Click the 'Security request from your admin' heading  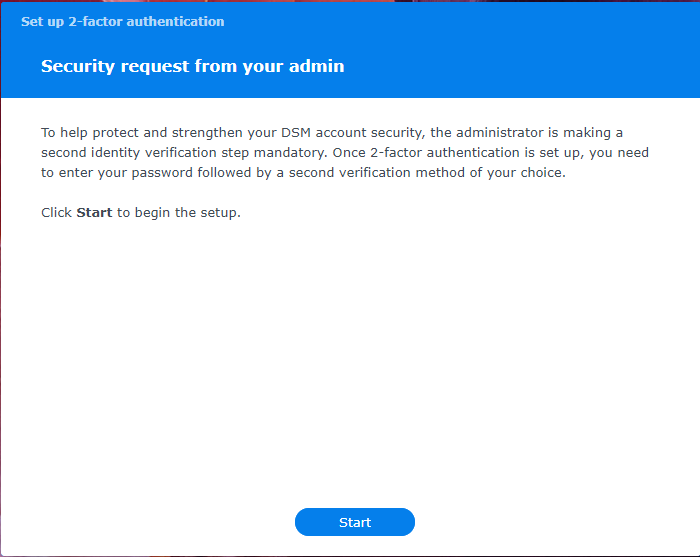click(192, 67)
